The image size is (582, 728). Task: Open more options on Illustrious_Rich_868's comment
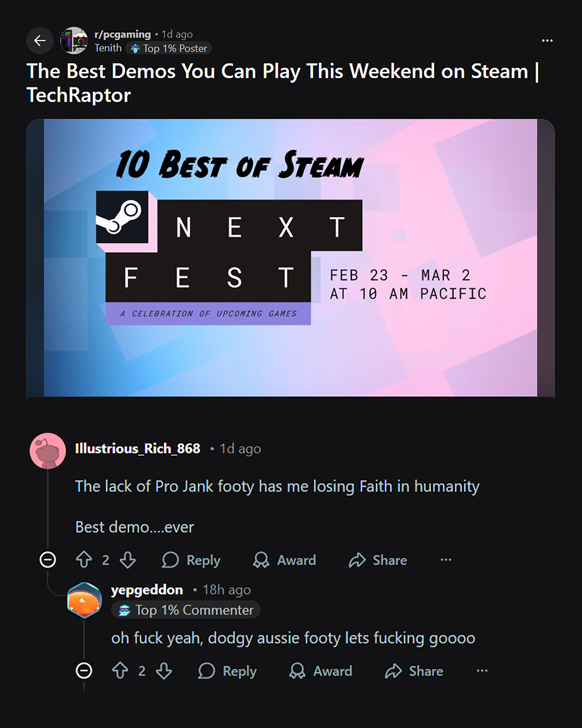[x=446, y=560]
